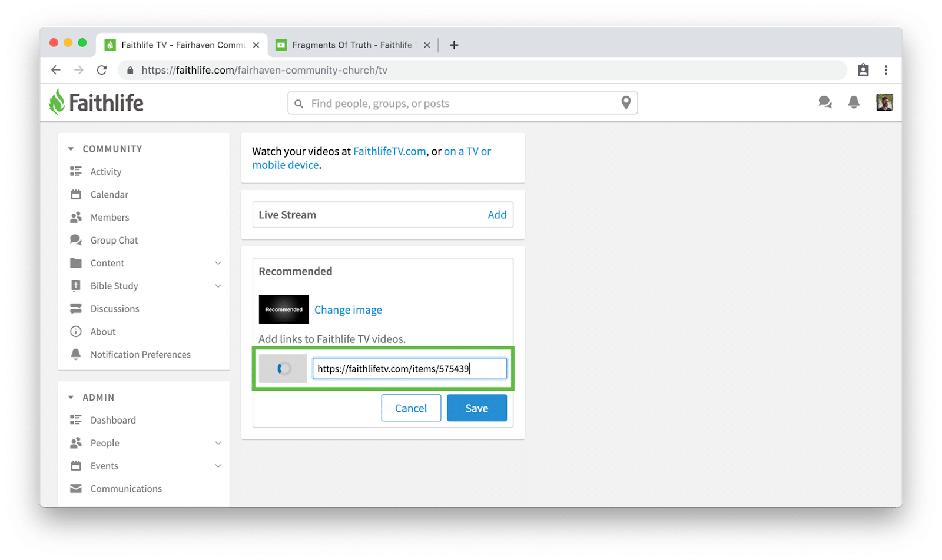Open the Discussions icon
This screenshot has height=560, width=942.
pyautogui.click(x=76, y=309)
